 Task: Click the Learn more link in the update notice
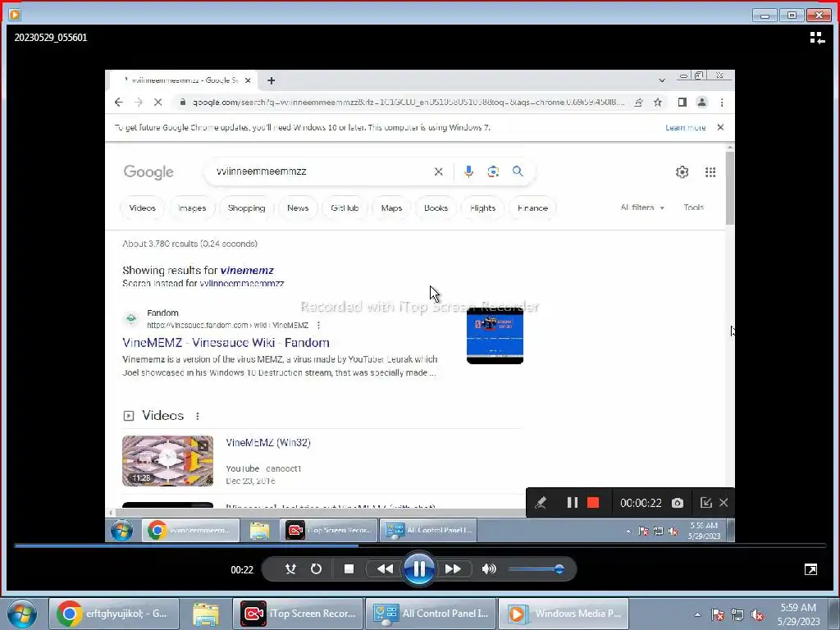tap(685, 127)
